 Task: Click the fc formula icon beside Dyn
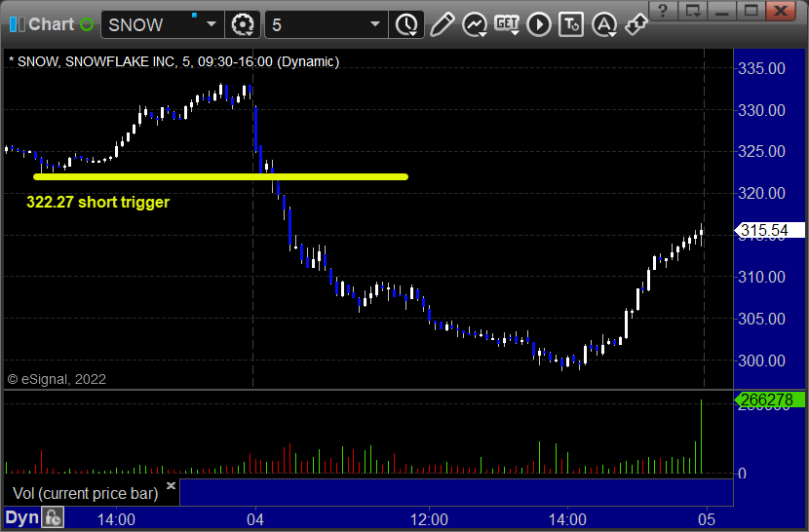(x=54, y=517)
